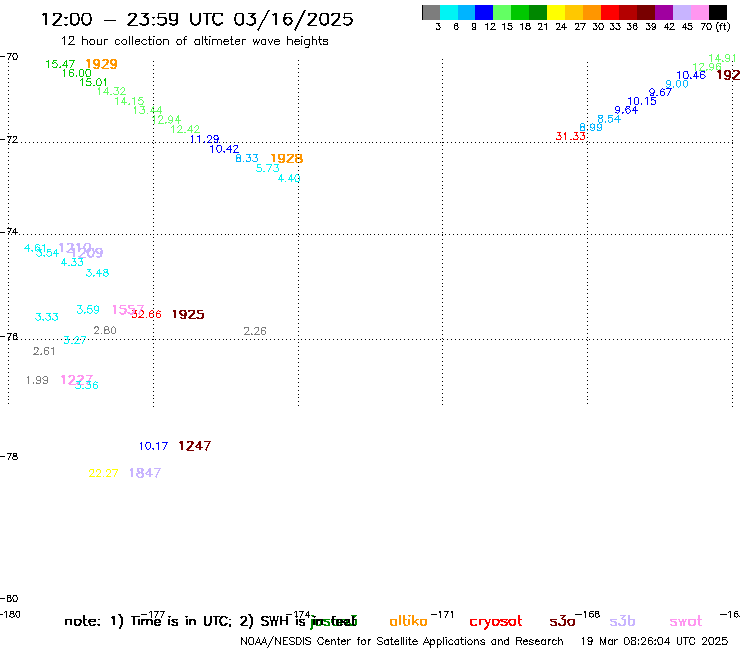Select the red 32.66 value
Image resolution: width=740 pixels, height=650 pixels.
click(146, 314)
